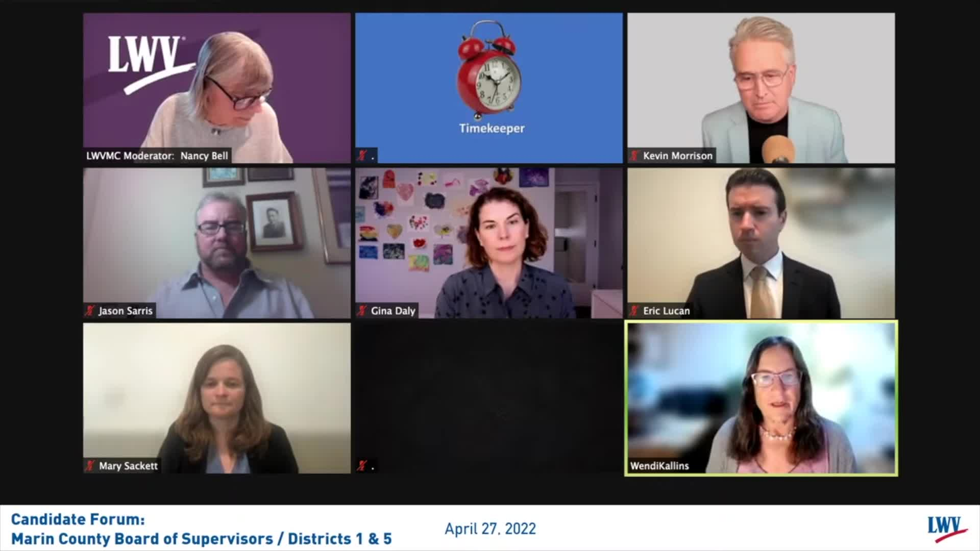Click the muted mic icon beside Mary Sackett

(90, 466)
